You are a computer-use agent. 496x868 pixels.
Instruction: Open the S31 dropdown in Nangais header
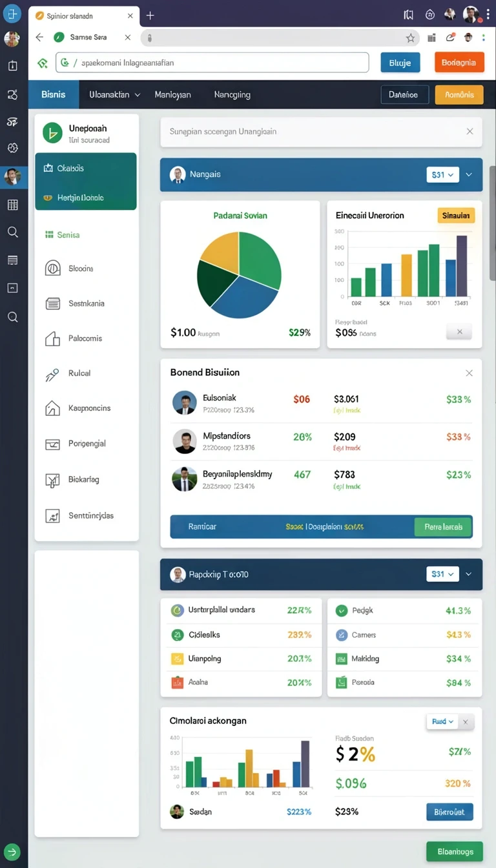[442, 174]
